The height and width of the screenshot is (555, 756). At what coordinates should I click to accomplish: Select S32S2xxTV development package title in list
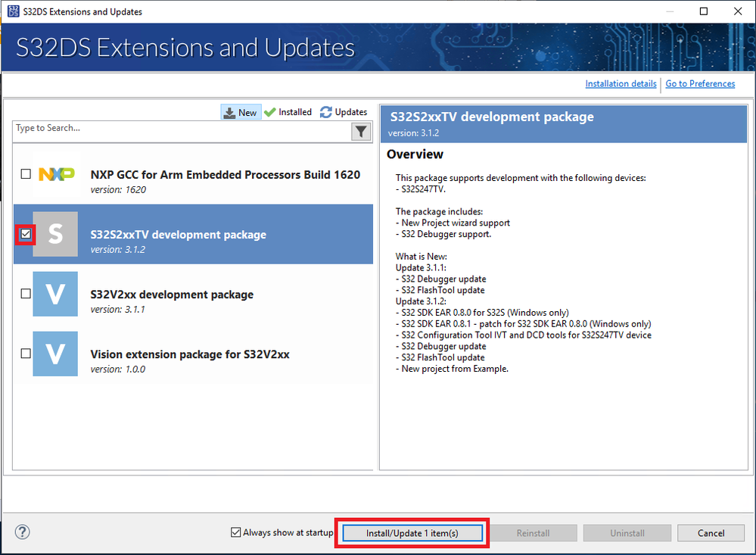point(179,235)
